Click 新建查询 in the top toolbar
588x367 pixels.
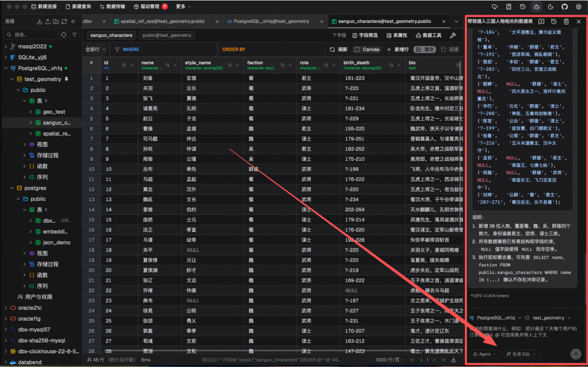(x=78, y=7)
